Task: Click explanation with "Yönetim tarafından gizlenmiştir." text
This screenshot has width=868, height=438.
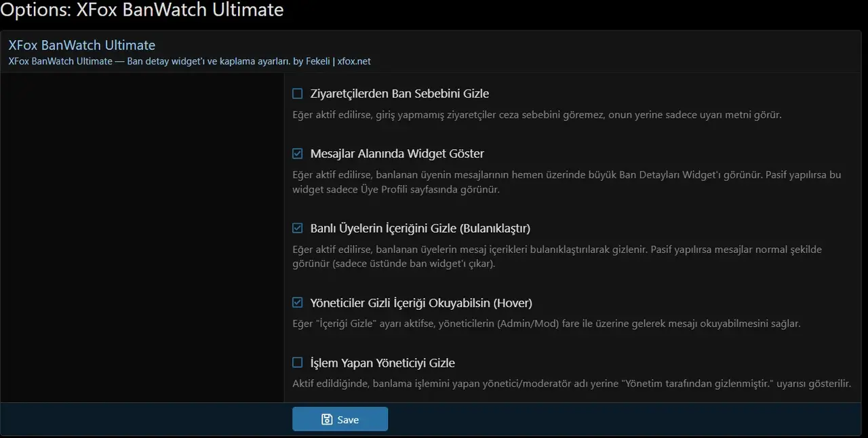Action: pyautogui.click(x=572, y=384)
